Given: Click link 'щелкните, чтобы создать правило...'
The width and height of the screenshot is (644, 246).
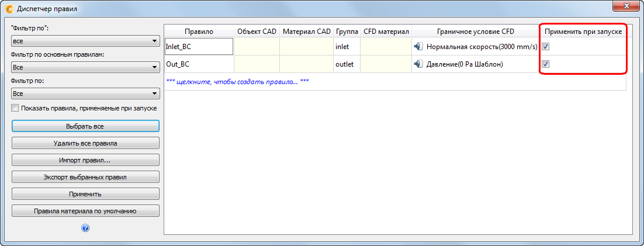Looking at the screenshot, I should (237, 81).
